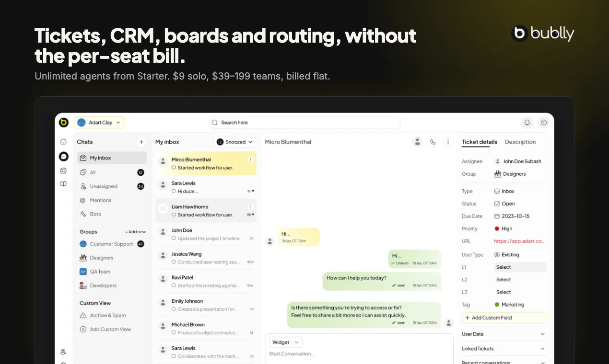
Task: Open more options on Liam Hawthorne row
Action: [250, 207]
